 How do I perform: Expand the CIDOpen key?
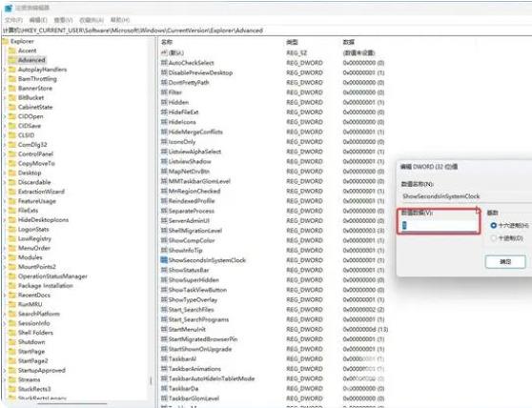[5, 116]
